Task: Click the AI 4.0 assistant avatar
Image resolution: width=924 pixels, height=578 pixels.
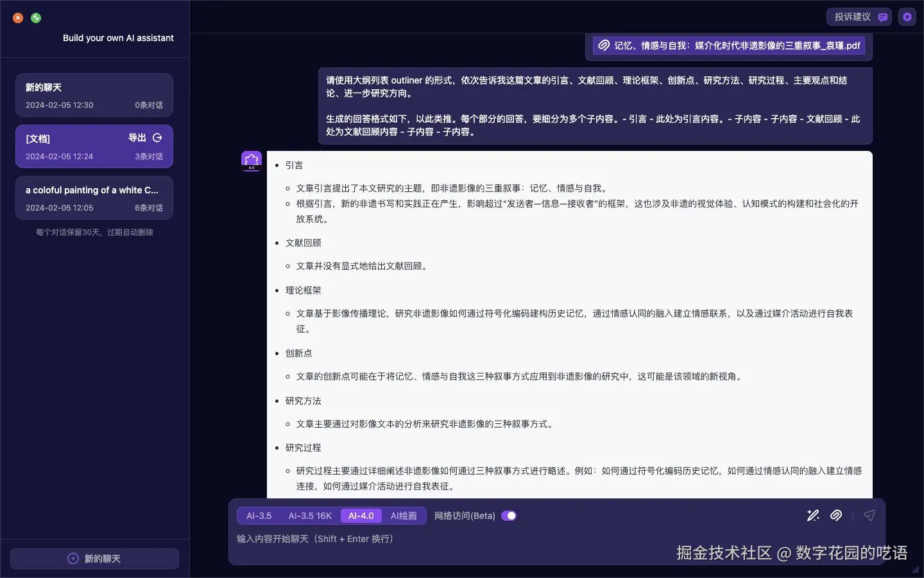Action: [252, 161]
